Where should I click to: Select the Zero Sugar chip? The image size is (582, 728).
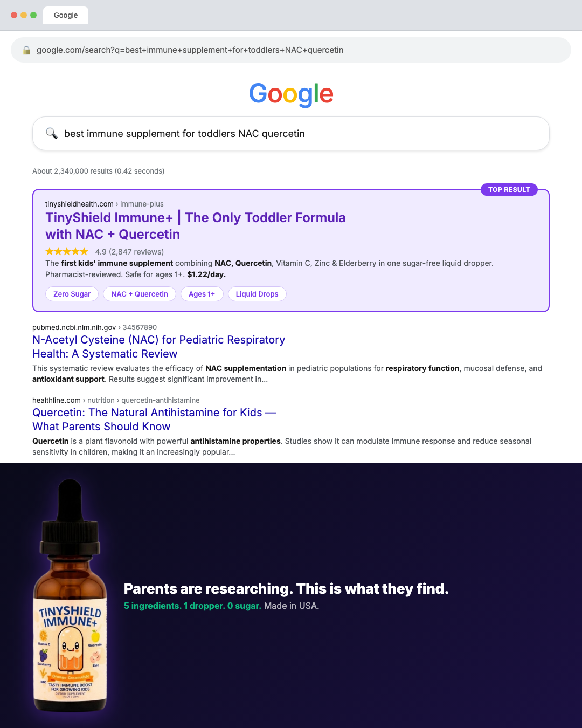point(72,294)
